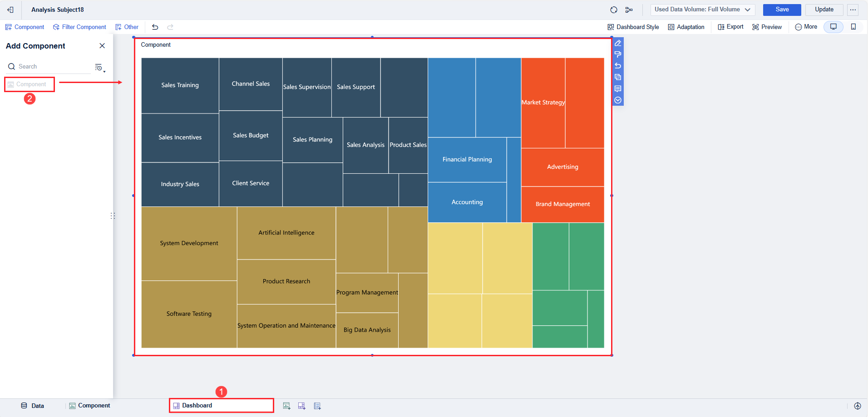Switch to mobile layout view
This screenshot has height=417, width=868.
tap(853, 27)
